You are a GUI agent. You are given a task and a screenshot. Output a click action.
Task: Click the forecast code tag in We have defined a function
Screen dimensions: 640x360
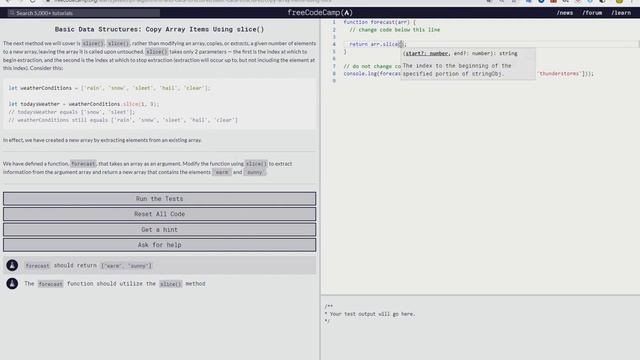[x=83, y=164]
